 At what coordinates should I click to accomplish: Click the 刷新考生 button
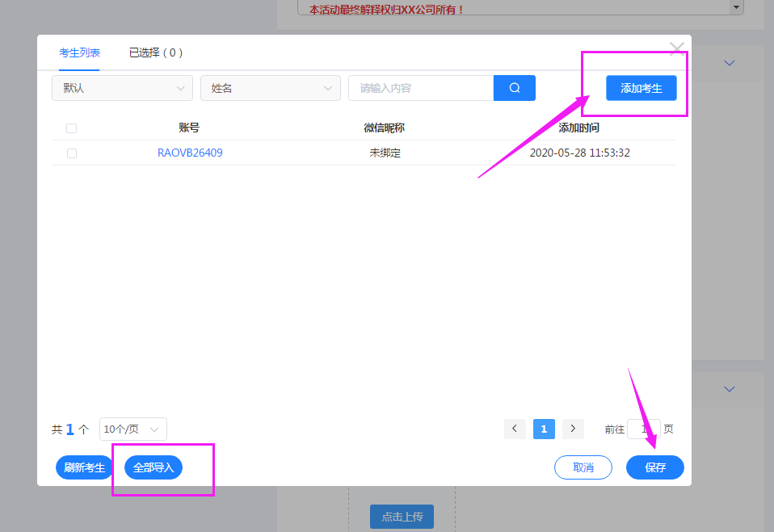click(x=84, y=467)
